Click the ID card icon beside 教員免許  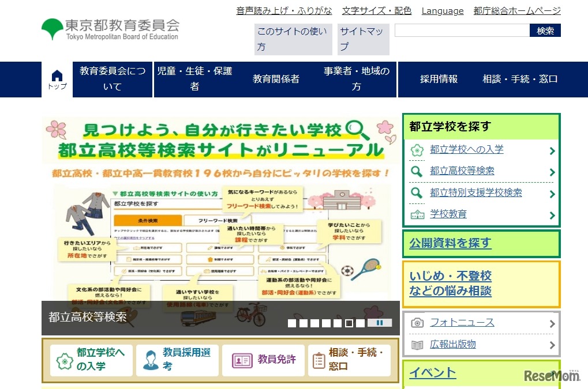click(242, 361)
